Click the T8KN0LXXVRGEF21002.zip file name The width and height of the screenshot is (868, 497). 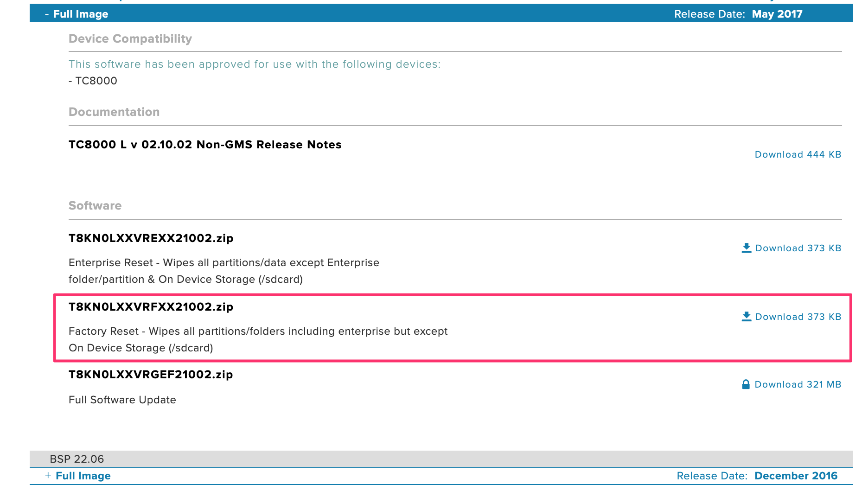[x=151, y=375]
